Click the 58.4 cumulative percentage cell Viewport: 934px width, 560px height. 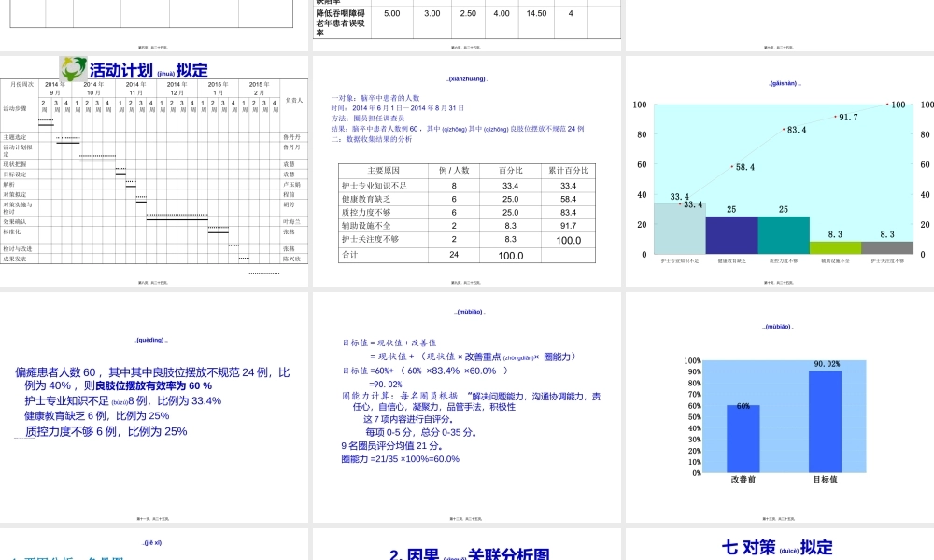[x=568, y=199]
